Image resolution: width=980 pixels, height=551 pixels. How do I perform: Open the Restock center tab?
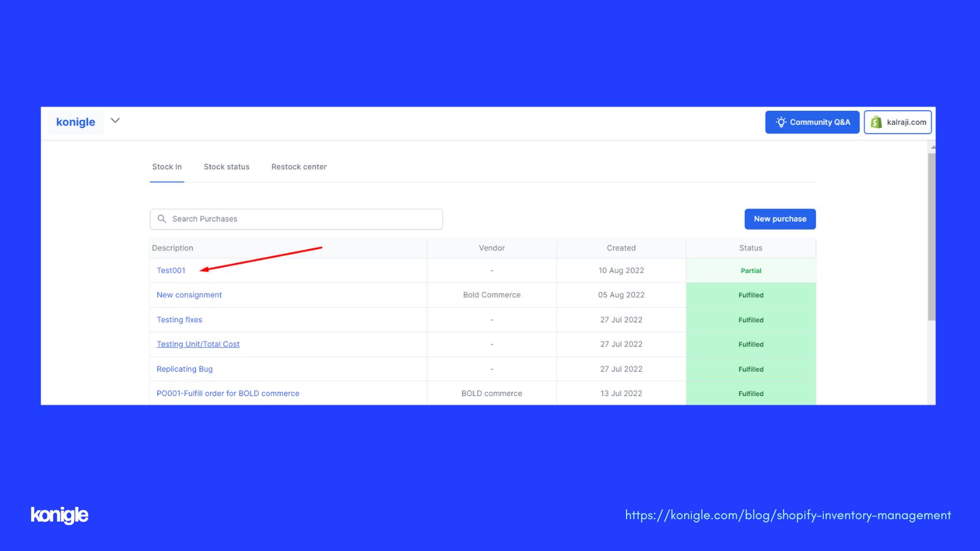tap(299, 167)
